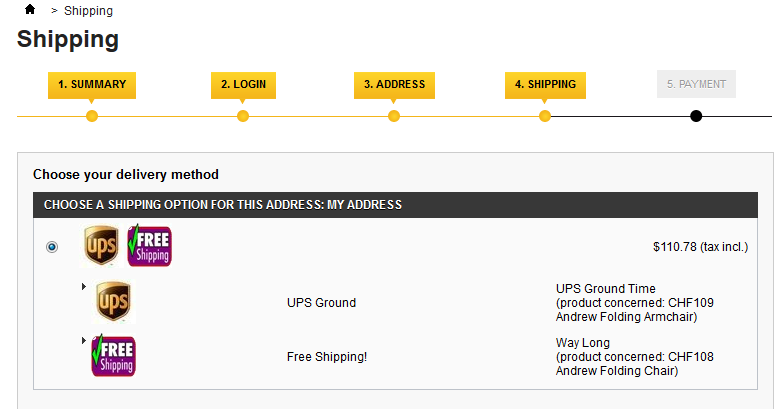Click the 4. Shipping step label
Image resolution: width=777 pixels, height=409 pixels.
coord(545,85)
